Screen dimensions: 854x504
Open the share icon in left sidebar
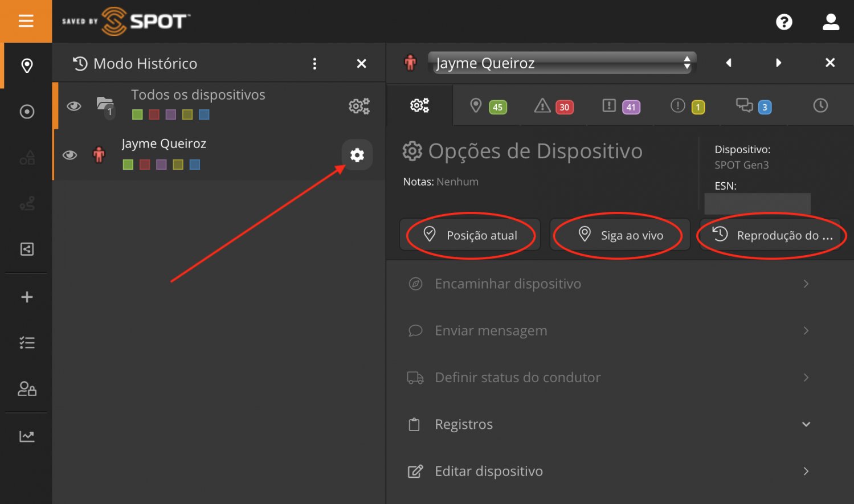coord(27,249)
